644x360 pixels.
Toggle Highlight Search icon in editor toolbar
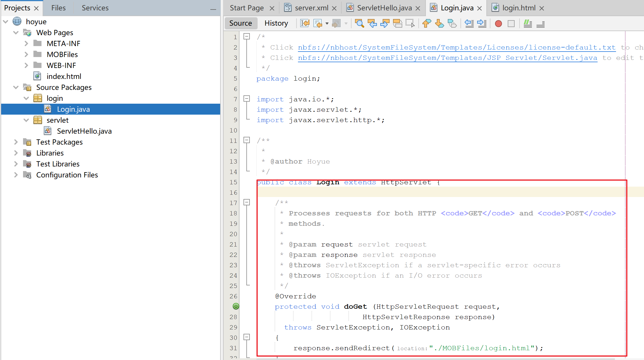click(x=398, y=23)
